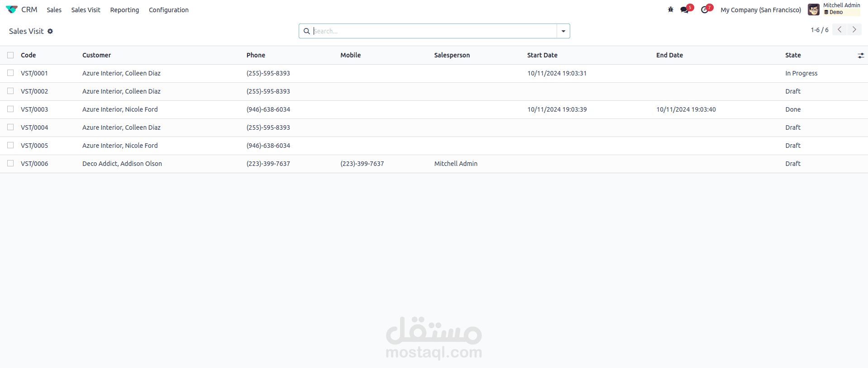The height and width of the screenshot is (368, 868).
Task: Open optional columns adjust icon
Action: coord(861,55)
